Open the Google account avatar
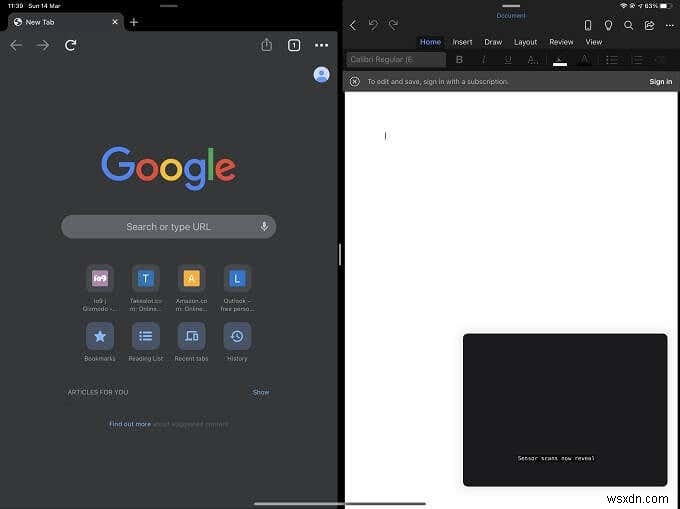Viewport: 680px width, 509px height. click(321, 75)
